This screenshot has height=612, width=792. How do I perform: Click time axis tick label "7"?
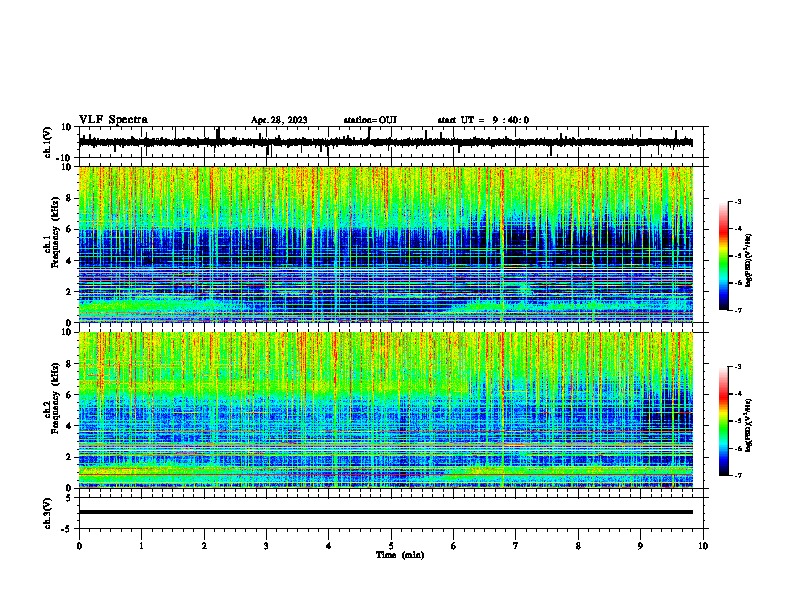click(516, 546)
